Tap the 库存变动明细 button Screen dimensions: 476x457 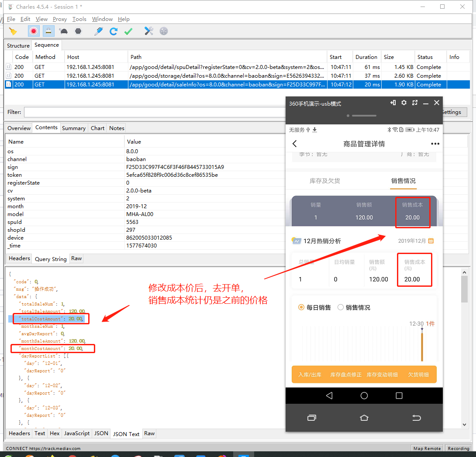(382, 375)
